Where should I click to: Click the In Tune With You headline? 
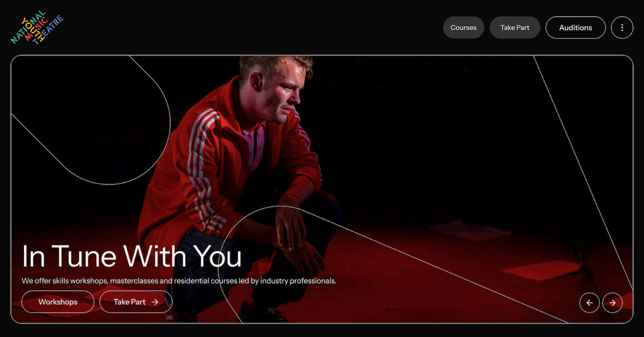(x=132, y=256)
